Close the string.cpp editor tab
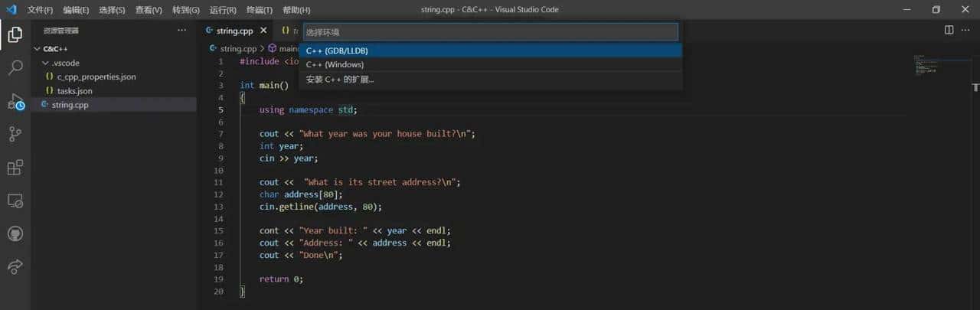The height and width of the screenshot is (310, 980). pyautogui.click(x=263, y=31)
